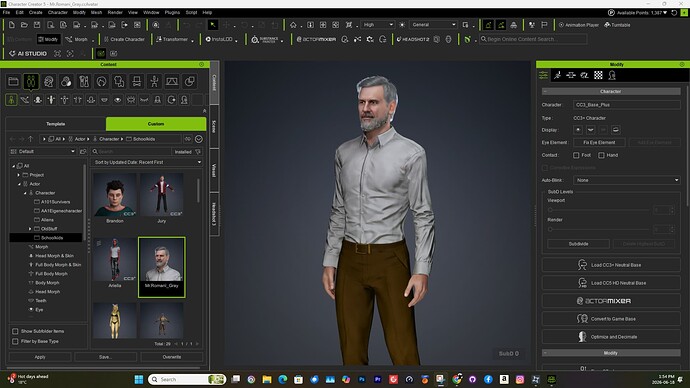690x388 pixels.
Task: Activate the Select arrow tool
Action: 213,25
